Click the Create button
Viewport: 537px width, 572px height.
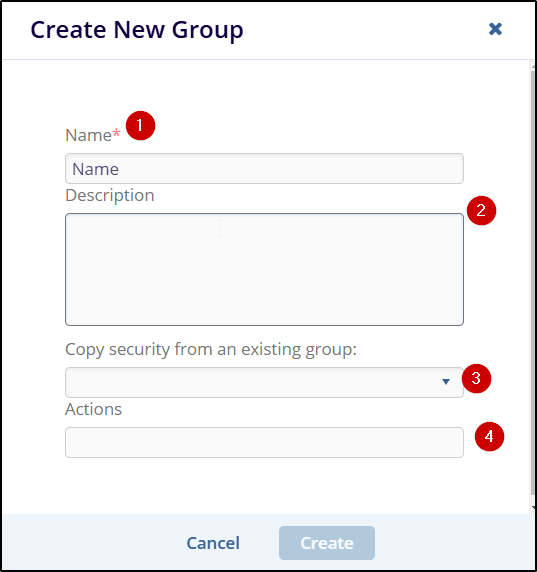[327, 543]
